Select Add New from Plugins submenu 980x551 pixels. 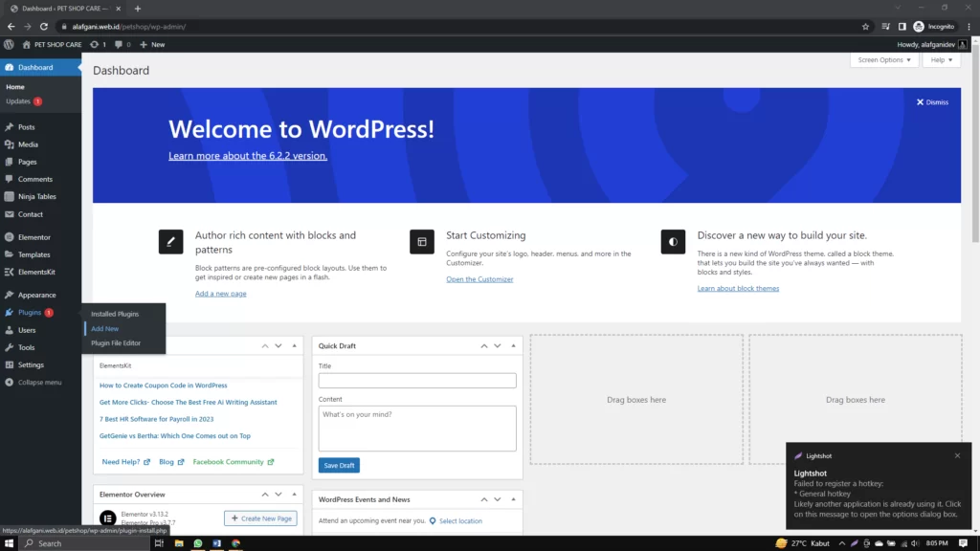click(105, 329)
